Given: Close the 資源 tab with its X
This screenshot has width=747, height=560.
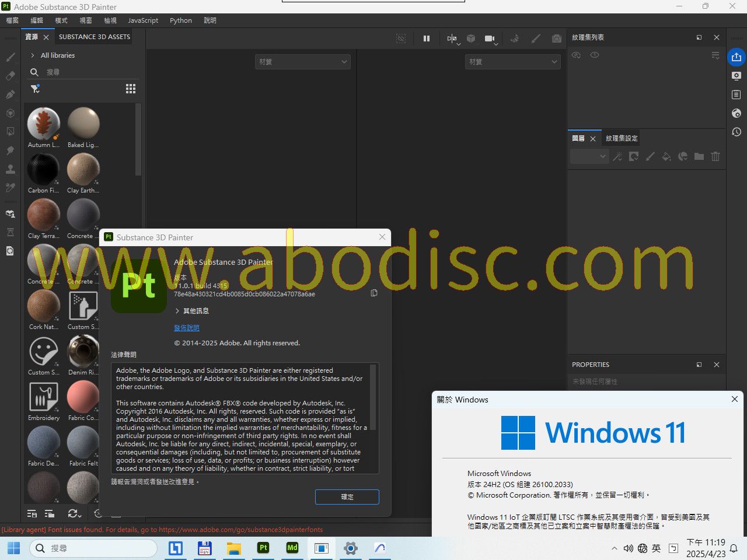Looking at the screenshot, I should point(46,37).
